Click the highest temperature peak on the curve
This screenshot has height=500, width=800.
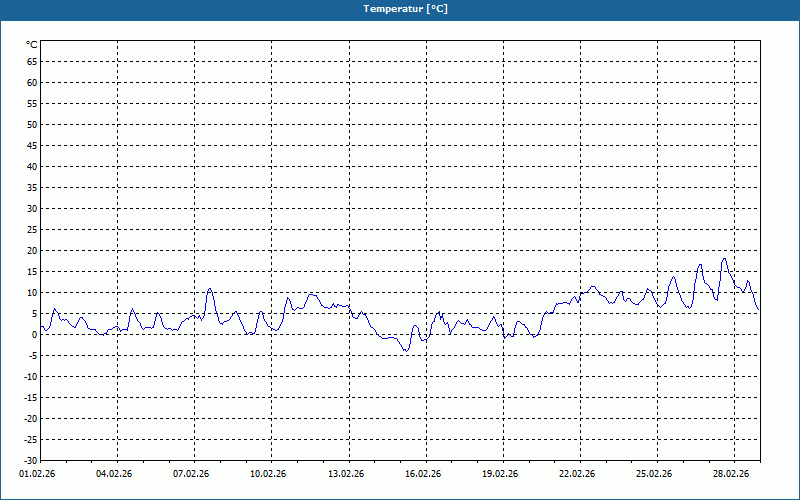725,259
